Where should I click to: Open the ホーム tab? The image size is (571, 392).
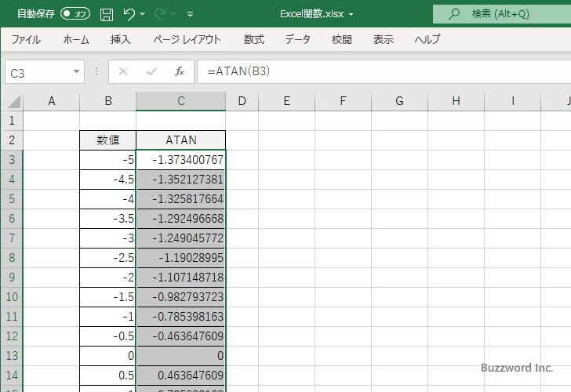pos(76,39)
